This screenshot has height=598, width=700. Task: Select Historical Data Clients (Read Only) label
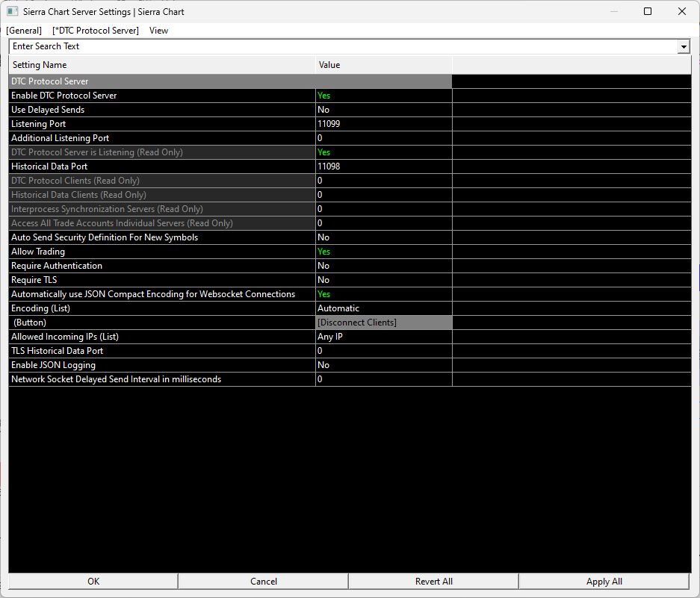162,195
